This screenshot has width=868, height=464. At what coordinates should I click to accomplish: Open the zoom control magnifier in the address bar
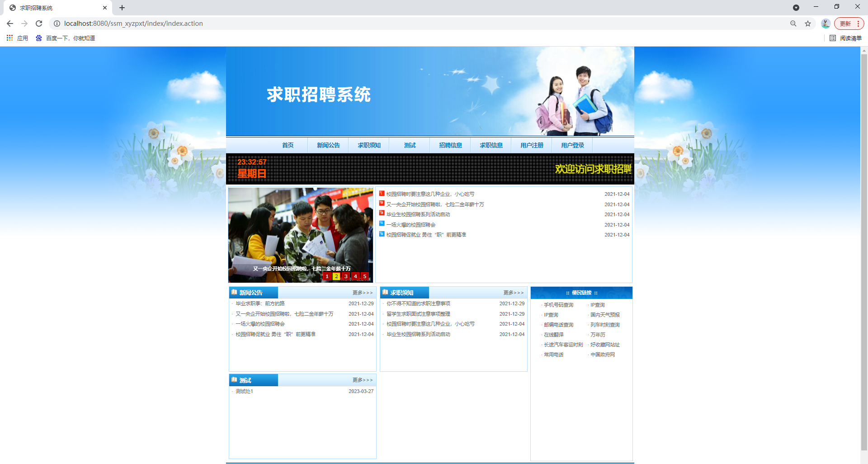click(793, 23)
